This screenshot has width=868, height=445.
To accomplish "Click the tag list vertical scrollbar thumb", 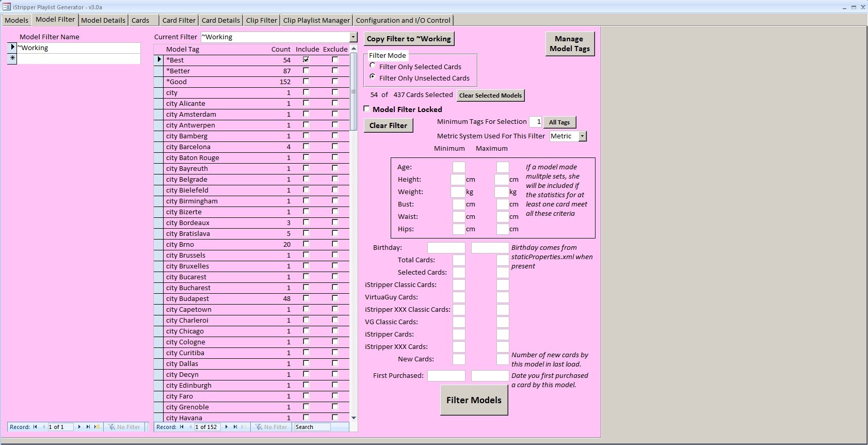I will pyautogui.click(x=353, y=91).
